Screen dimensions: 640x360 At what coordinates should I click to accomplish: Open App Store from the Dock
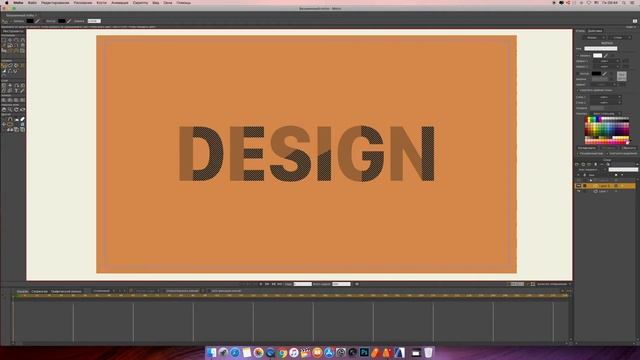pyautogui.click(x=329, y=353)
